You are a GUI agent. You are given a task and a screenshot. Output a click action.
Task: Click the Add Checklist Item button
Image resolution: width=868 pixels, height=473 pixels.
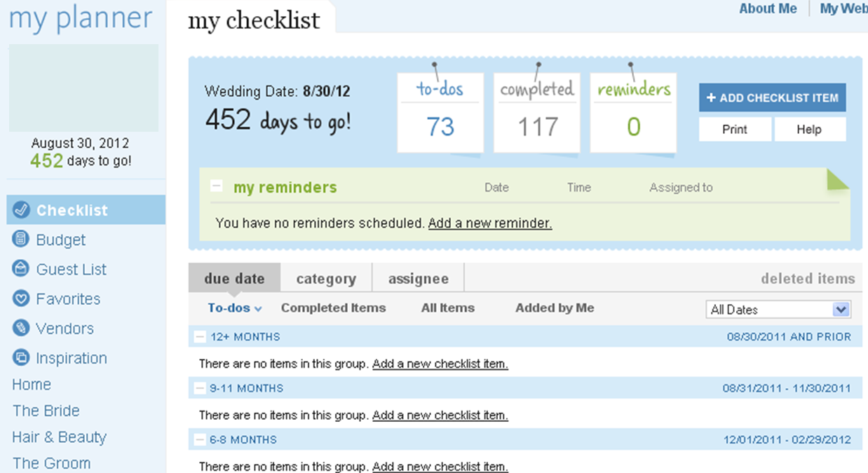point(772,98)
